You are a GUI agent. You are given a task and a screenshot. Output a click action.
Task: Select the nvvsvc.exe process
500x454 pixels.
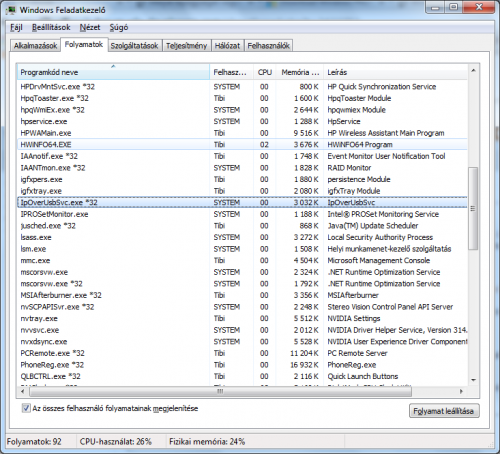pos(242,330)
